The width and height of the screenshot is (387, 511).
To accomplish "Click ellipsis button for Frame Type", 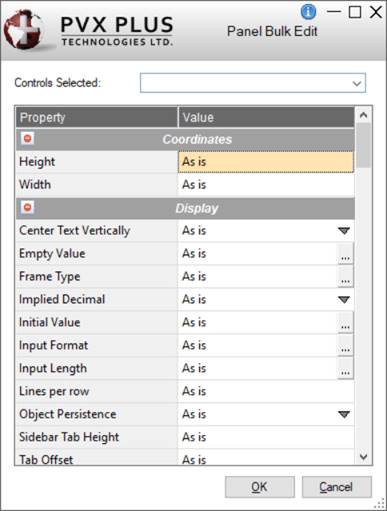I will click(x=345, y=277).
